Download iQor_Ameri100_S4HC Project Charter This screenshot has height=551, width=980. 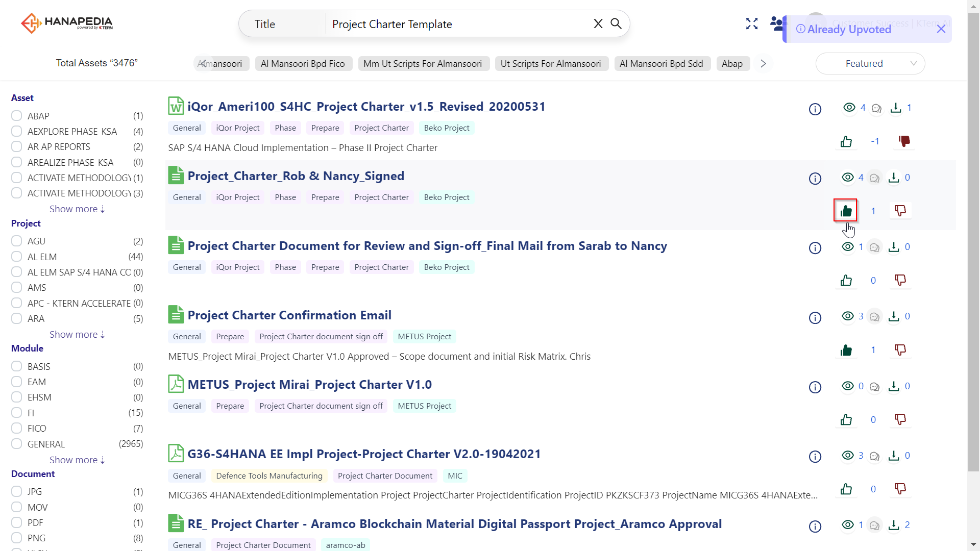pos(896,108)
